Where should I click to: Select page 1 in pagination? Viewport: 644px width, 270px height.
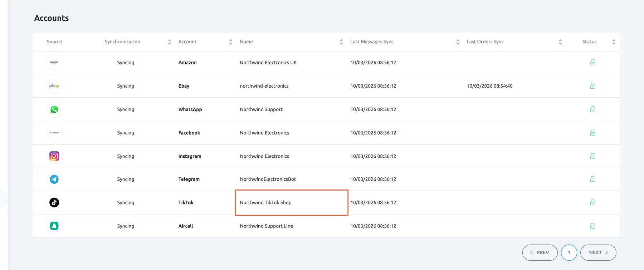coord(569,252)
